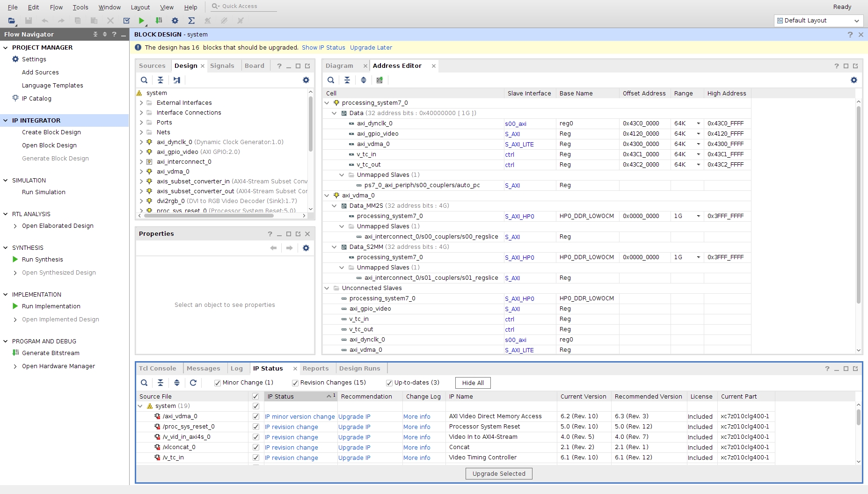The width and height of the screenshot is (868, 494).
Task: Refresh the IP Status list
Action: coord(193,383)
